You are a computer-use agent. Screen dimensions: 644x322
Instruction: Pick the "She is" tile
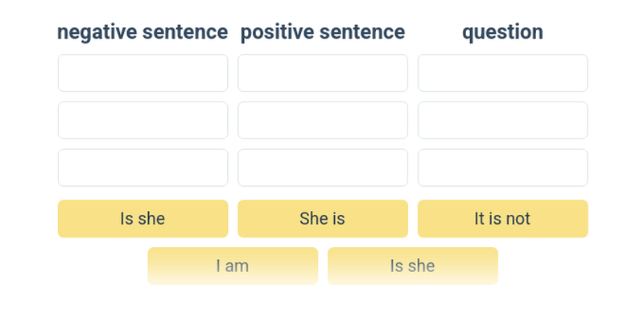[x=323, y=219]
